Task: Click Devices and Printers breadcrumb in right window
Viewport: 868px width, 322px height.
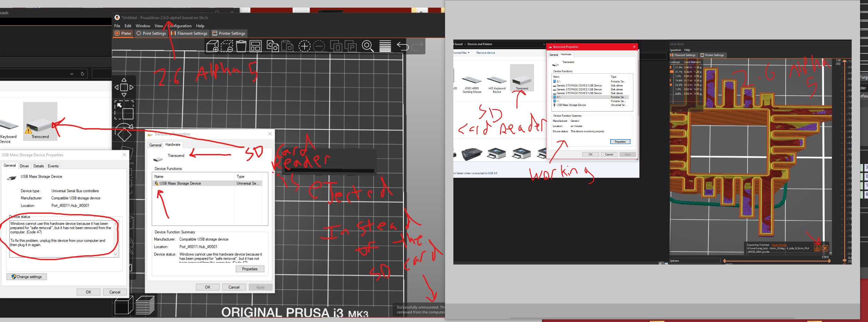Action: 480,44
